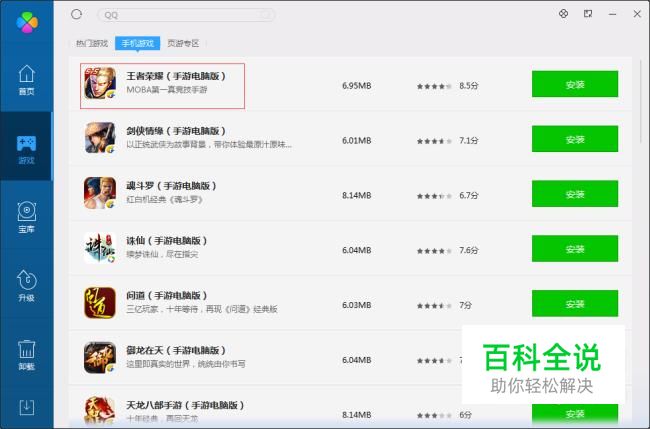Minimize the window
Image resolution: width=650 pixels, height=429 pixels.
(x=612, y=14)
